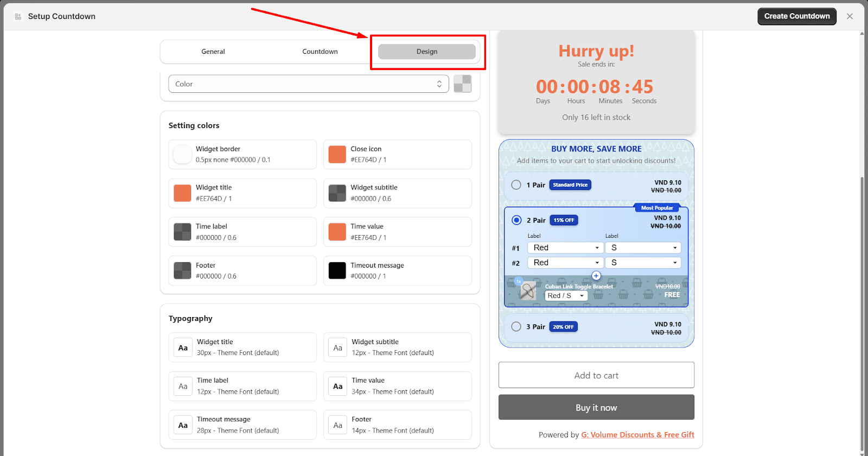
Task: Open the #1 Red color dropdown
Action: [566, 248]
